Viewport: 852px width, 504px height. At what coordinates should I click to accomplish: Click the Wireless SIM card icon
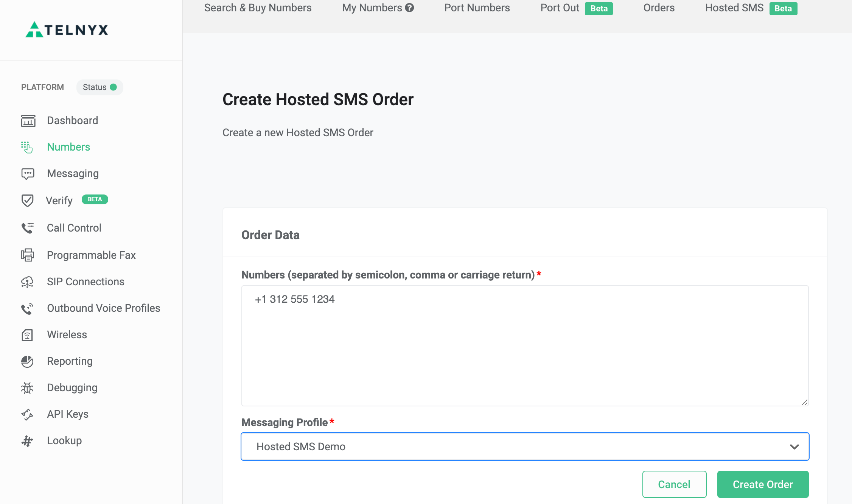27,335
